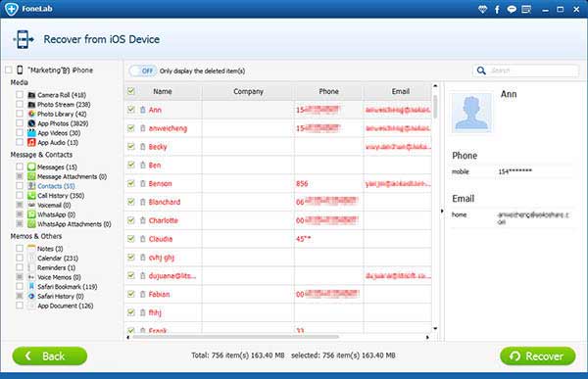Open the Facebook icon in title bar
Viewport: 588px width, 379px height.
(x=497, y=10)
